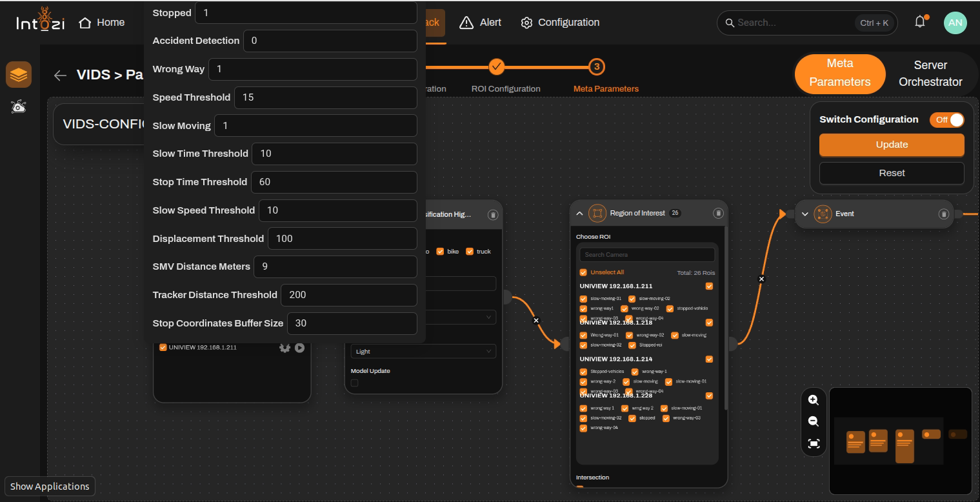Image resolution: width=980 pixels, height=502 pixels.
Task: Remove the connection between ROI and Event nodes
Action: coord(761,279)
